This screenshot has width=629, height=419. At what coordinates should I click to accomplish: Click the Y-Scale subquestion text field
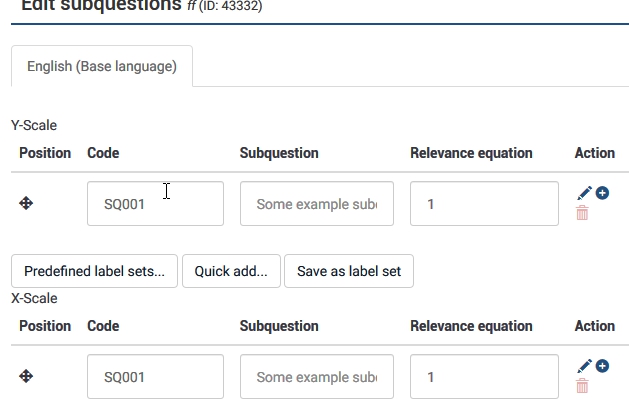pyautogui.click(x=316, y=204)
